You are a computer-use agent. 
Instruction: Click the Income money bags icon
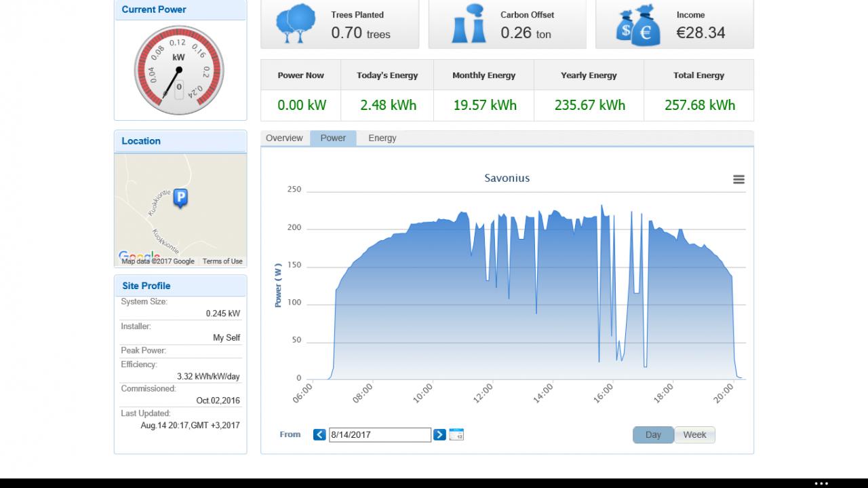pos(638,25)
